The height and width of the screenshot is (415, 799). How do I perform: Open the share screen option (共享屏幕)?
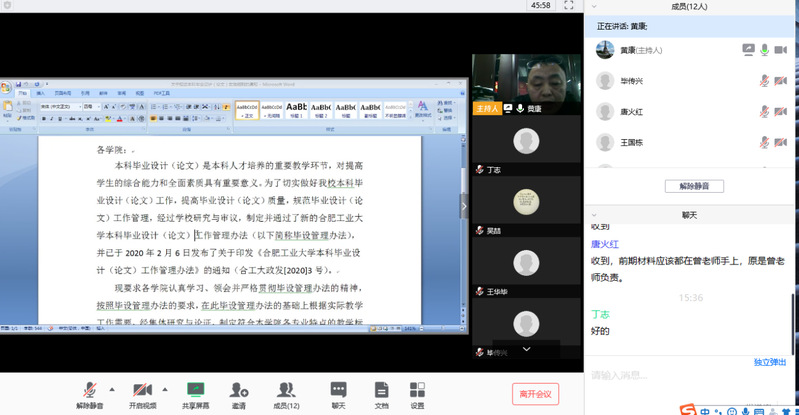point(196,390)
